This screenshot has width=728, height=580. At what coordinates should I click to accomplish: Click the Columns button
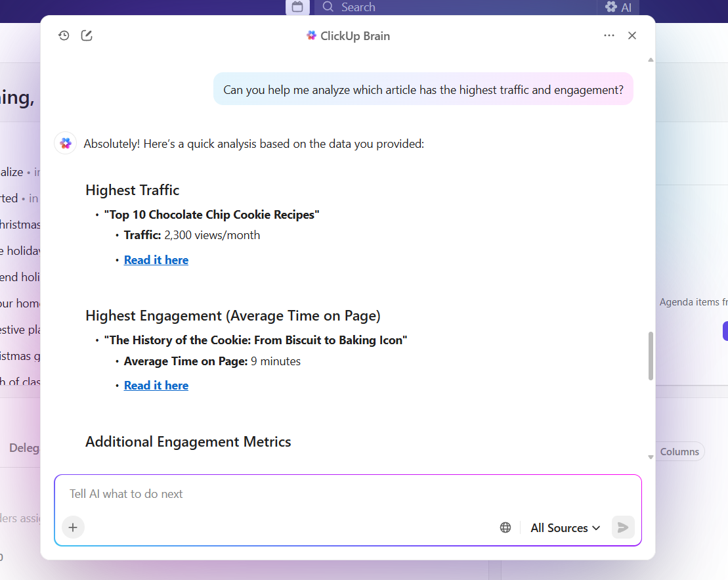[x=679, y=451]
